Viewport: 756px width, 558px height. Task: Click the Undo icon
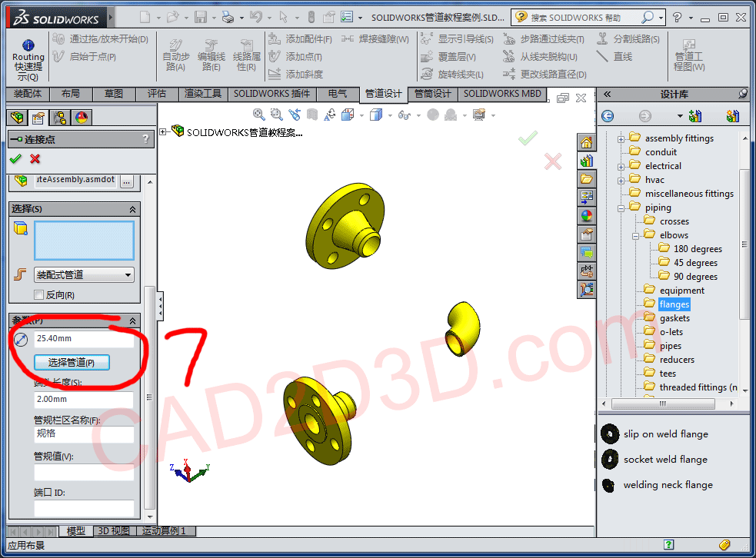click(x=256, y=18)
